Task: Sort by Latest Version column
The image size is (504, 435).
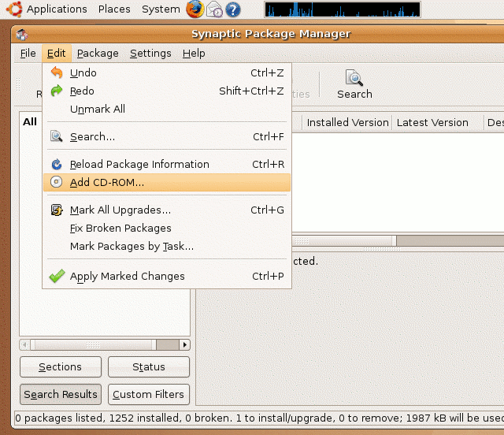Action: 438,122
